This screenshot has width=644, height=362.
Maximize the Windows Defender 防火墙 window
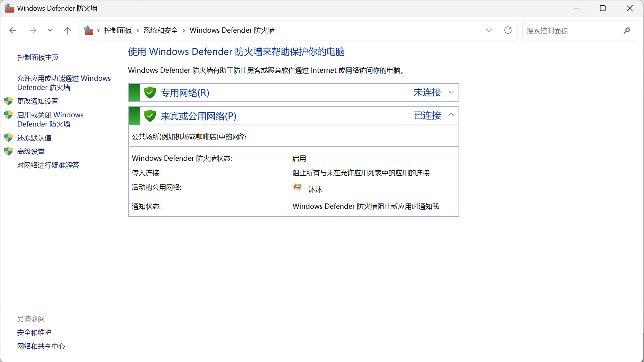click(602, 8)
